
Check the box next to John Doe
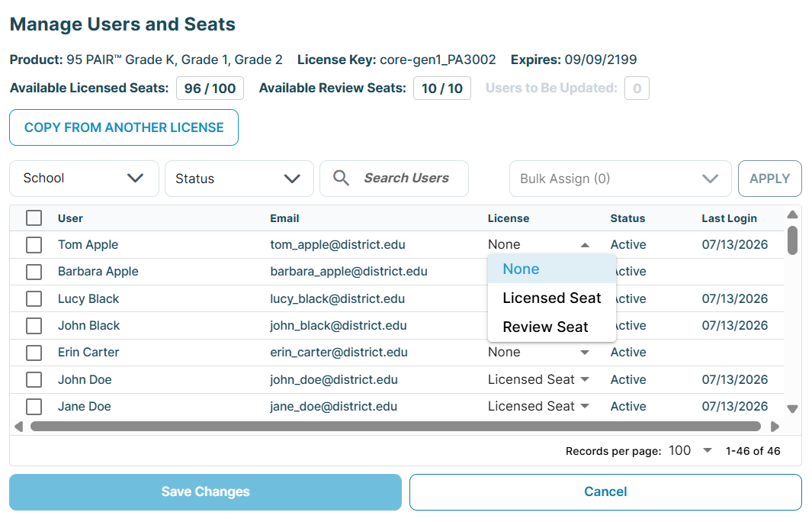click(34, 379)
